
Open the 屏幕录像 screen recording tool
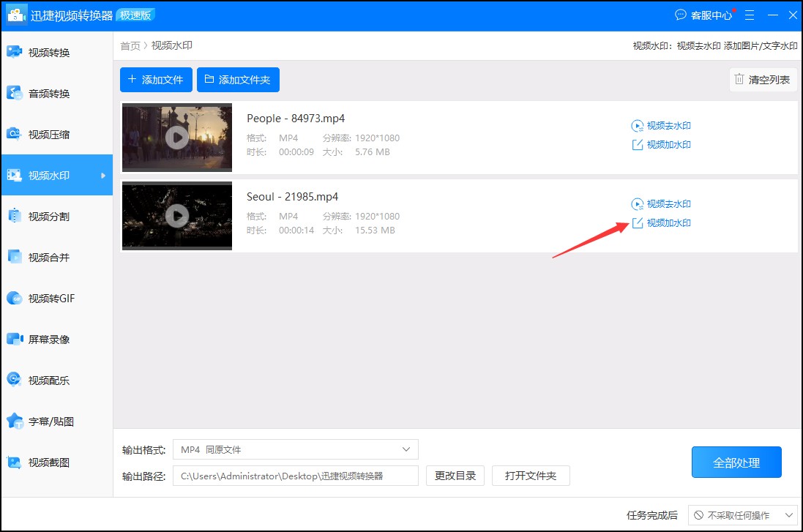48,340
